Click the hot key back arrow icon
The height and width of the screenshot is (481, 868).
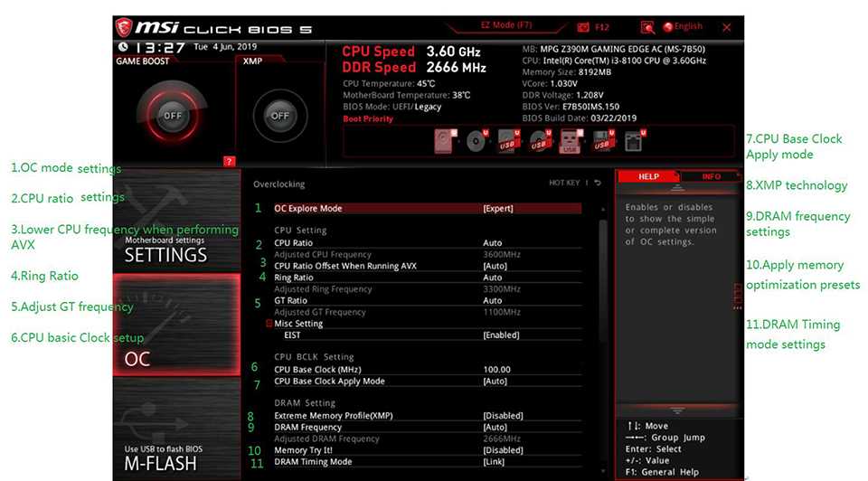(598, 184)
